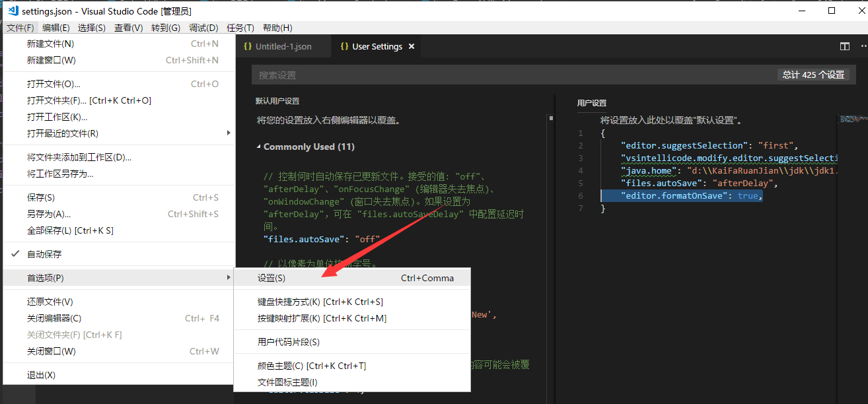The width and height of the screenshot is (868, 404).
Task: Click the default "files.autoSave": "off" entry
Action: pyautogui.click(x=322, y=239)
